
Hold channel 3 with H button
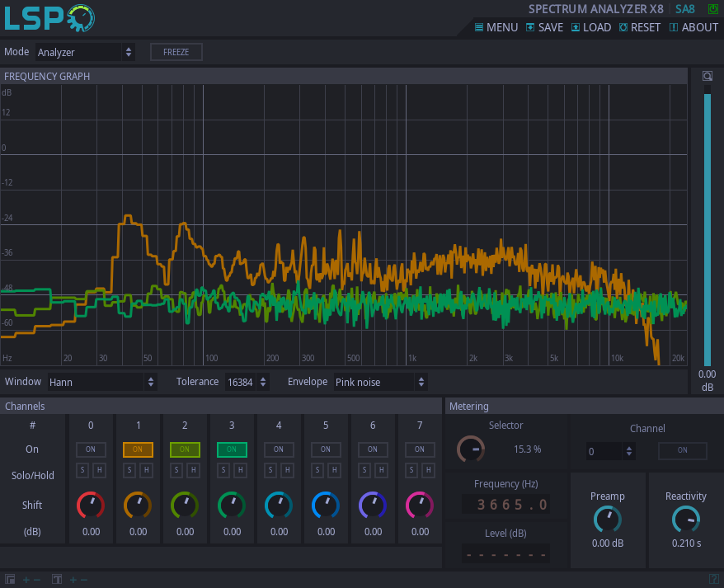coord(241,470)
